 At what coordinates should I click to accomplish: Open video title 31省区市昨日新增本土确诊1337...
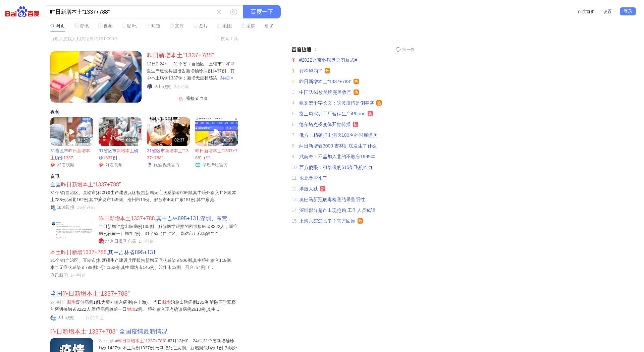(70, 154)
